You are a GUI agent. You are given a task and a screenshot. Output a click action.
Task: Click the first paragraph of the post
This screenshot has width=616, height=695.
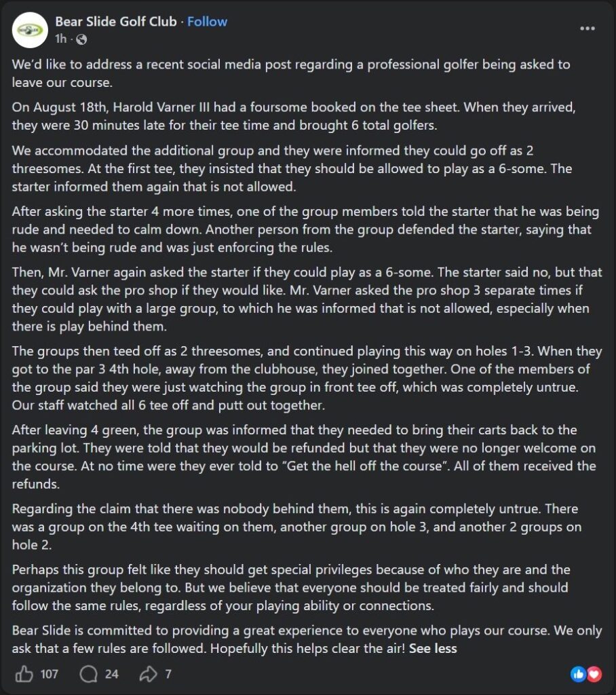click(291, 73)
